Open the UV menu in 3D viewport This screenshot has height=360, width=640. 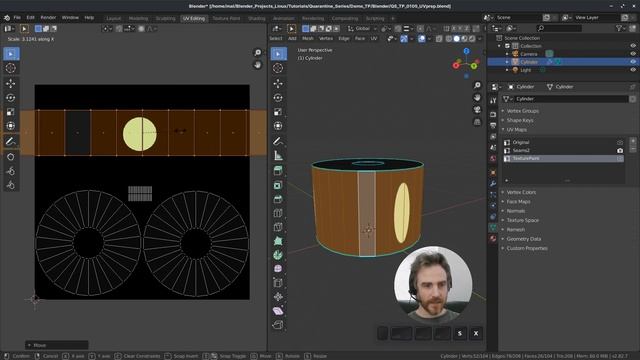point(373,38)
